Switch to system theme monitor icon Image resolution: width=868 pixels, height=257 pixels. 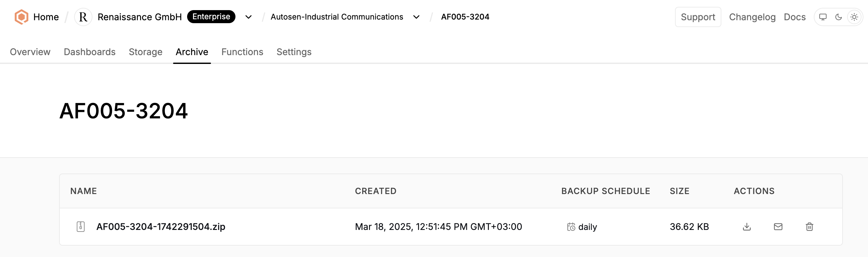[x=823, y=17]
